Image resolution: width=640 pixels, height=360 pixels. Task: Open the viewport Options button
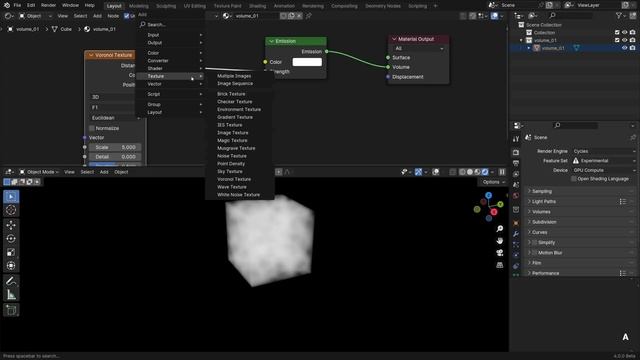click(493, 182)
